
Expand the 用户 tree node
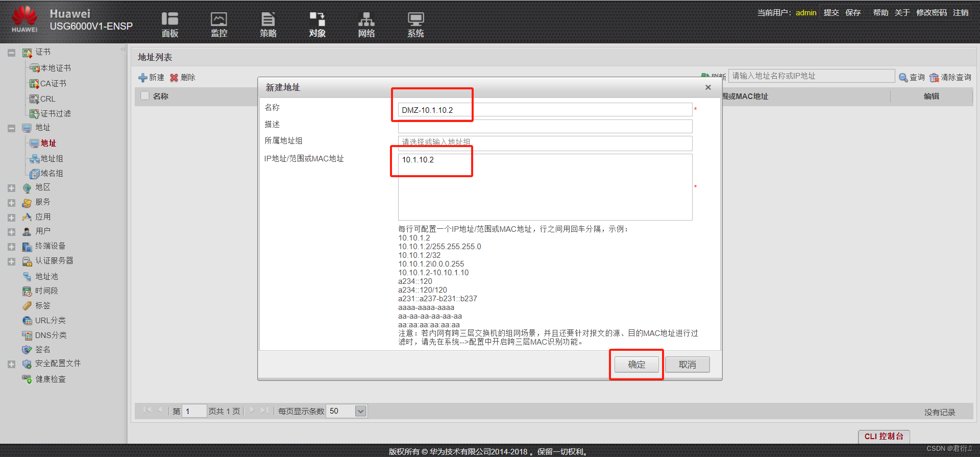11,232
